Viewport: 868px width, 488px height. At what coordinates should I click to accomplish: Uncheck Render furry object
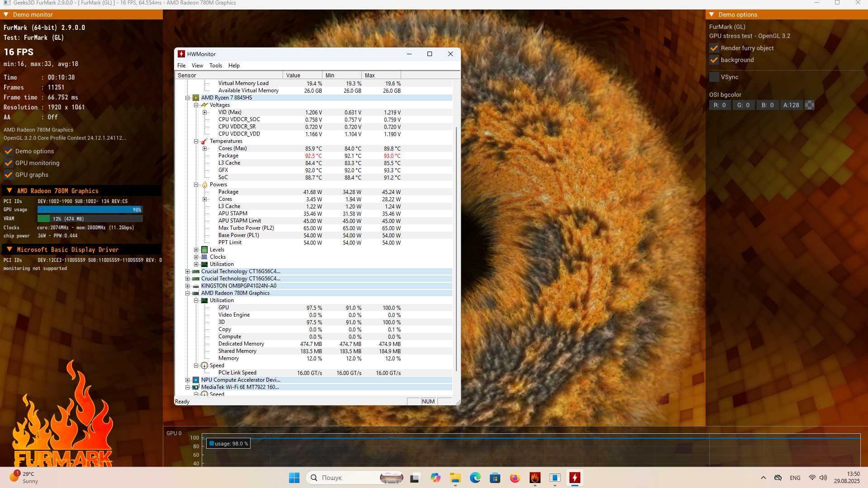714,48
